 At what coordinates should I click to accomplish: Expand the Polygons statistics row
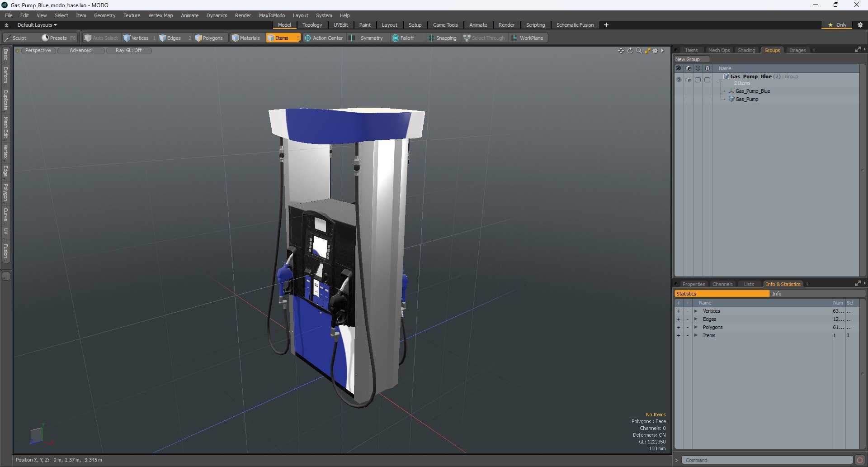pyautogui.click(x=696, y=327)
